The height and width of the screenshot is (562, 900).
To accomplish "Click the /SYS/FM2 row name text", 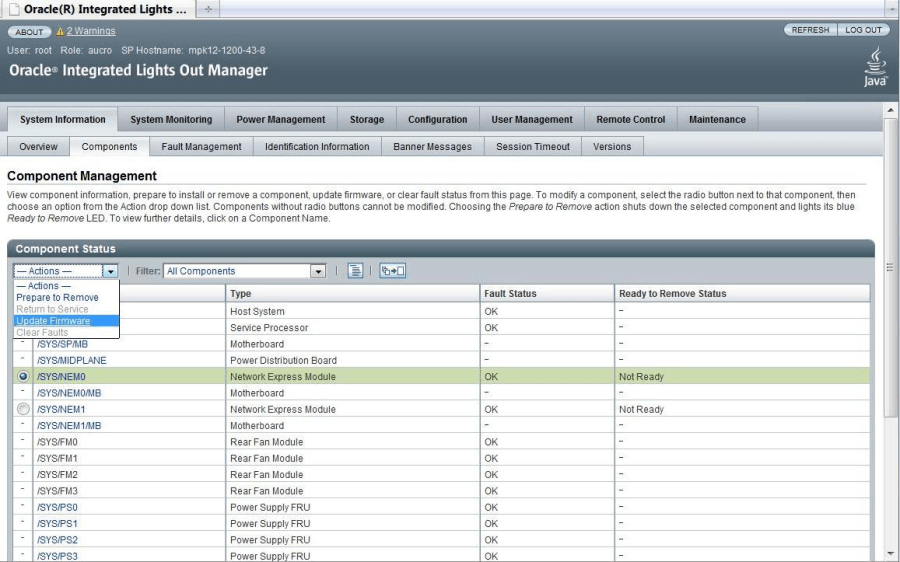I will 57,475.
